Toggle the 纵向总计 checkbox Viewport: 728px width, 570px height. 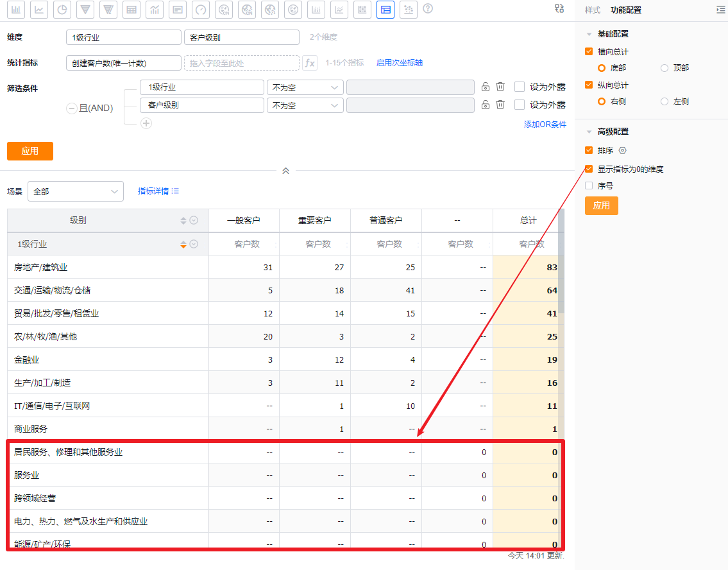589,85
